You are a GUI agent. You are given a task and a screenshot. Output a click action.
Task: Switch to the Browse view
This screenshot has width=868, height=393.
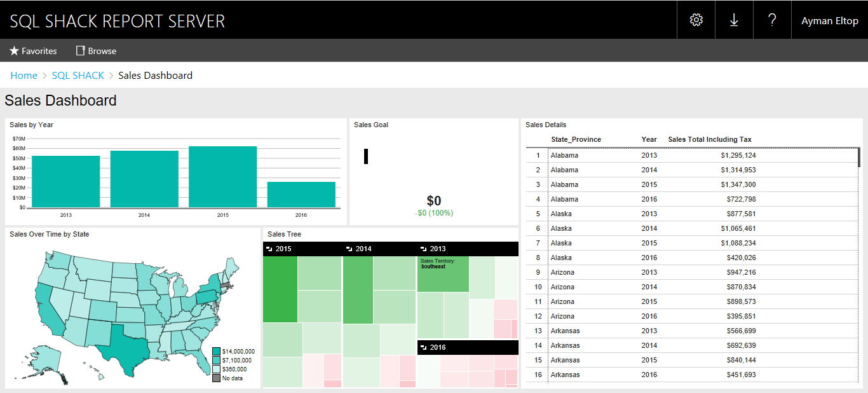[100, 50]
